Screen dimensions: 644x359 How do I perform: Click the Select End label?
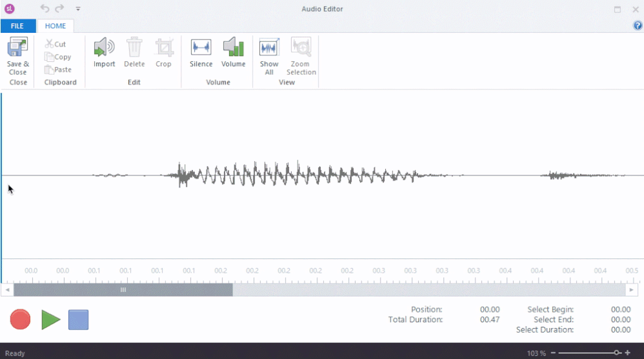click(x=553, y=320)
